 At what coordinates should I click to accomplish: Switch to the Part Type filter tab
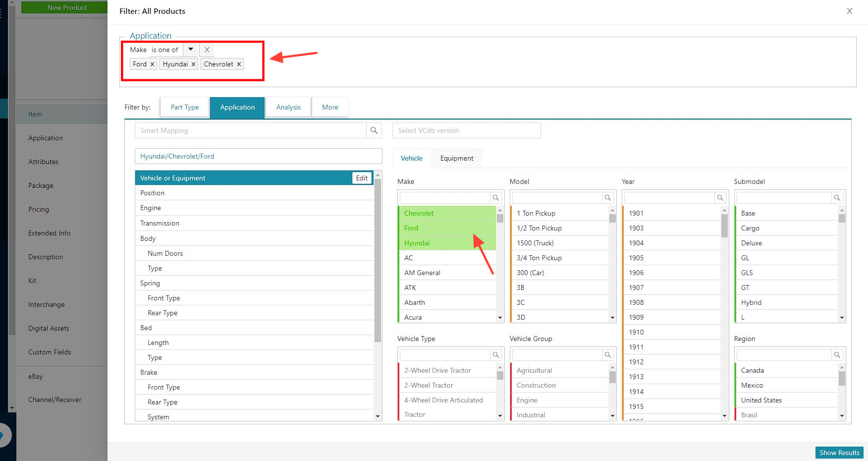pyautogui.click(x=184, y=107)
